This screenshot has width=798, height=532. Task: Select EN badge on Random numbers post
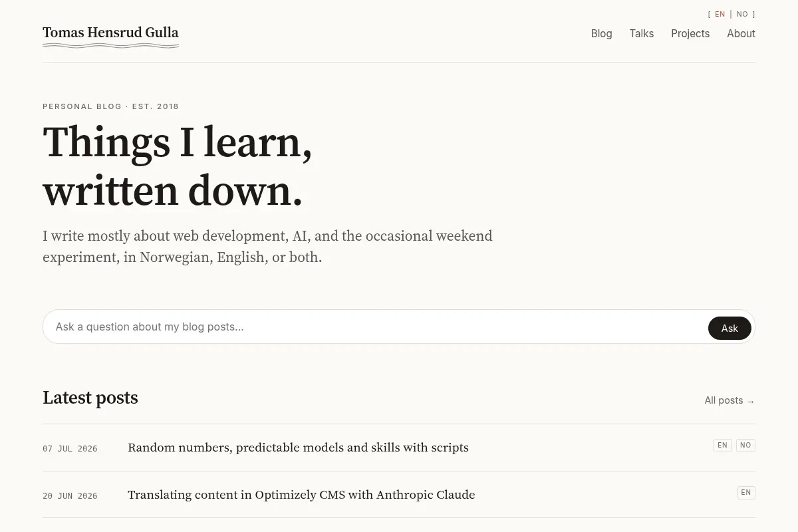722,446
